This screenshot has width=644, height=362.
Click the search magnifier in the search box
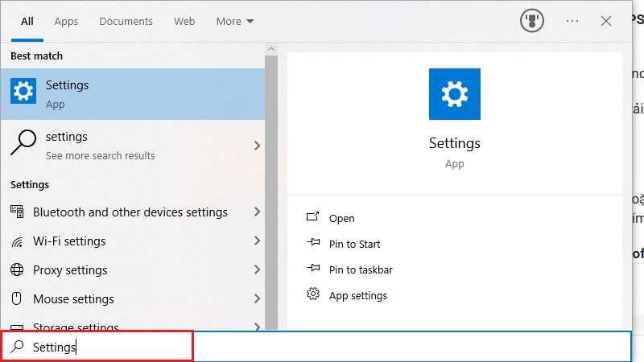tap(17, 347)
